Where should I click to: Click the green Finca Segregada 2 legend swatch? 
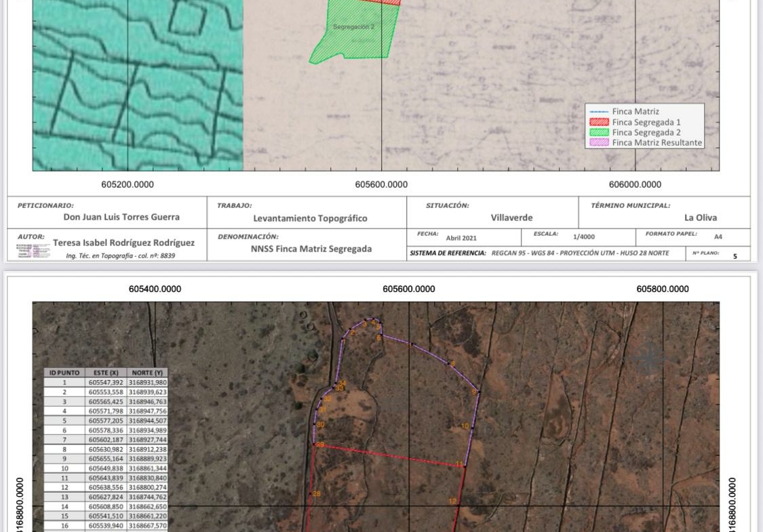tap(599, 133)
